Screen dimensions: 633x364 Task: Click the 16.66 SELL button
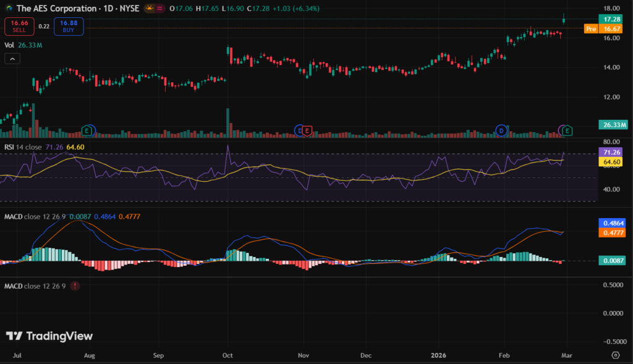19,26
